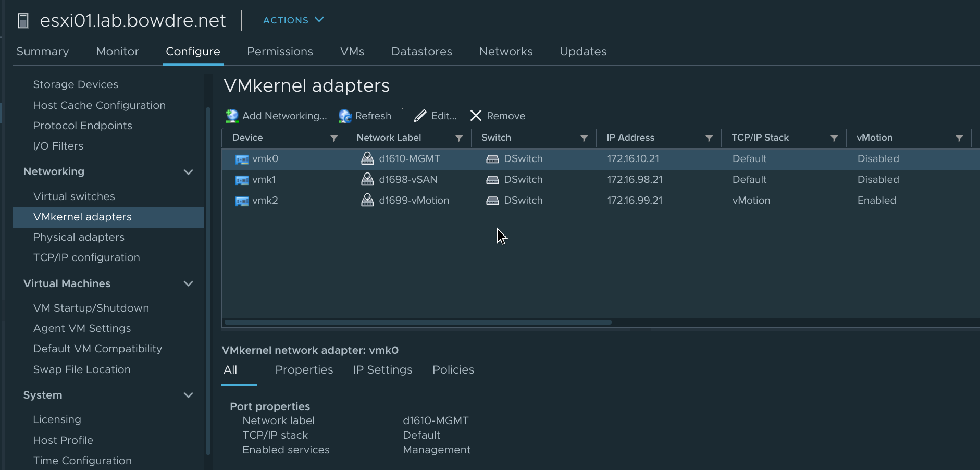Viewport: 980px width, 470px height.
Task: Open the Updates tab
Action: [583, 52]
